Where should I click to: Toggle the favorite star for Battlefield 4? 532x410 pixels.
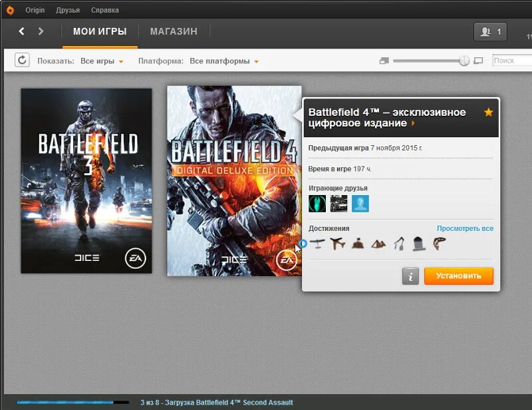click(x=489, y=112)
